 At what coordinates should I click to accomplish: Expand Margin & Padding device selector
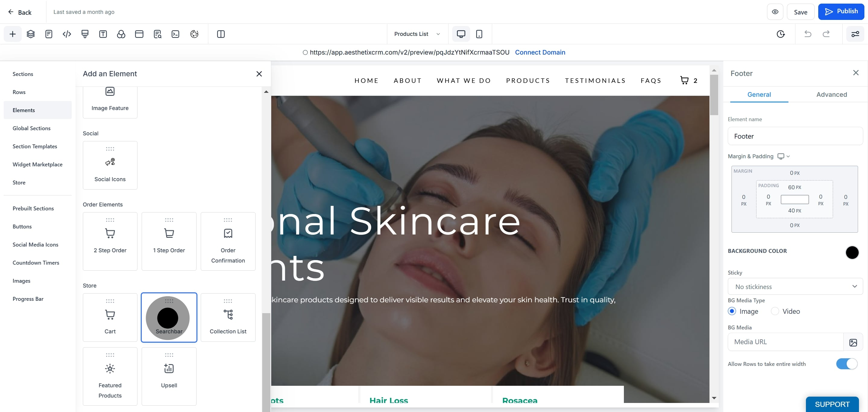(783, 156)
